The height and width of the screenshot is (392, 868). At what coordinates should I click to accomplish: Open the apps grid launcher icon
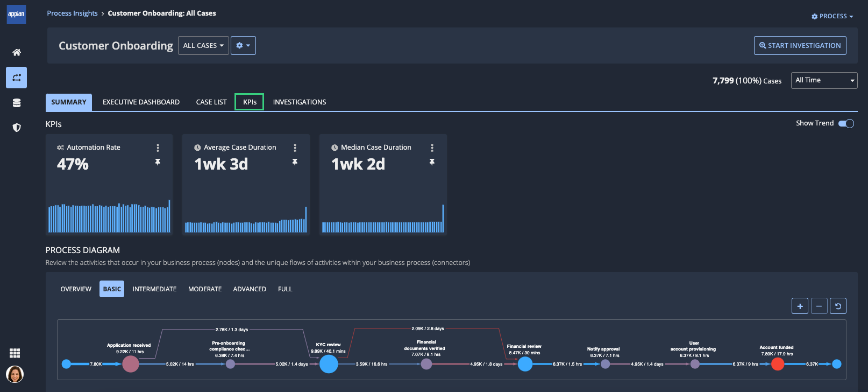(x=15, y=353)
